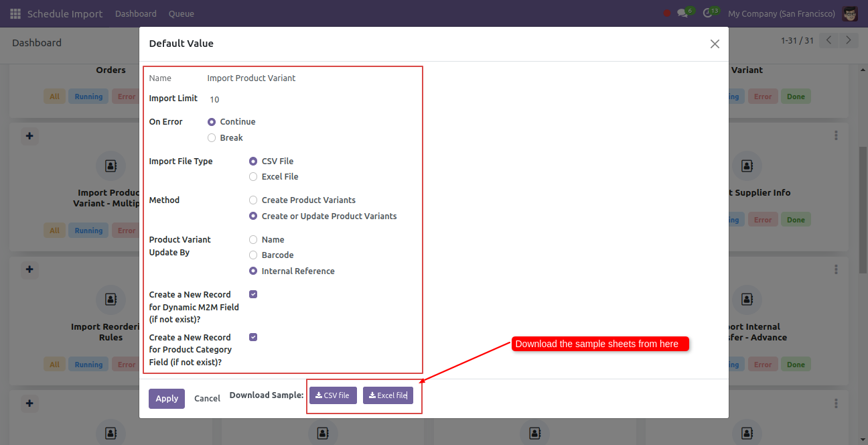The width and height of the screenshot is (868, 445).
Task: Select Create Product Variants method
Action: (253, 200)
